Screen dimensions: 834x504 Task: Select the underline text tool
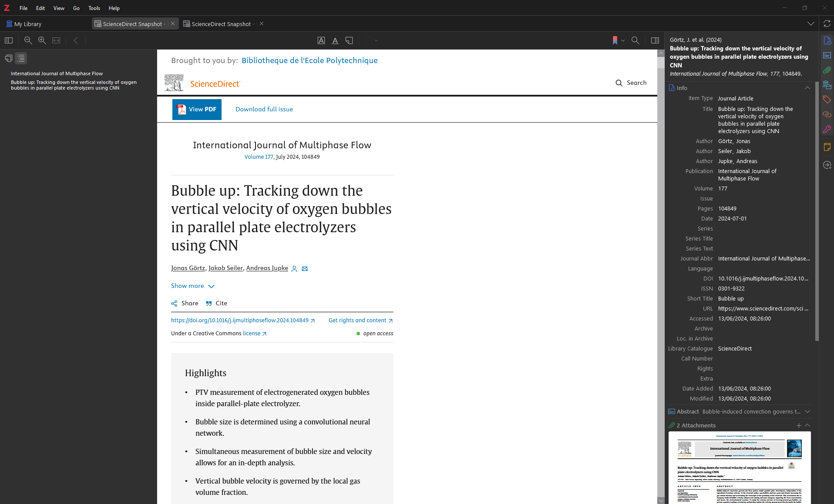(335, 40)
